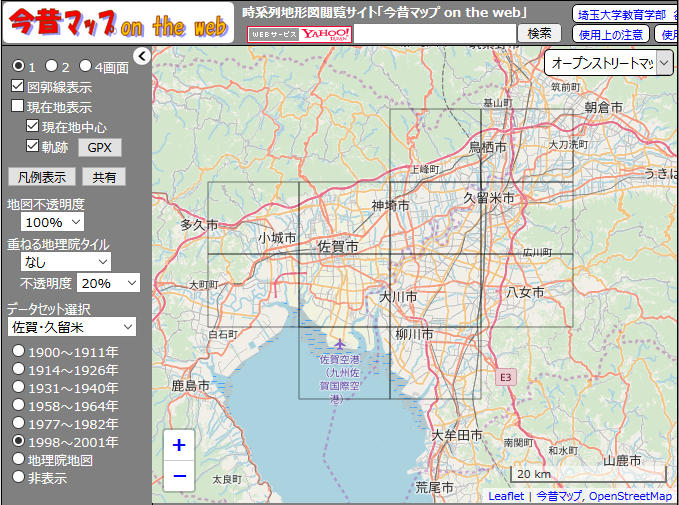Click the 荒尾市 label on map
679x505 pixels.
[x=434, y=487]
